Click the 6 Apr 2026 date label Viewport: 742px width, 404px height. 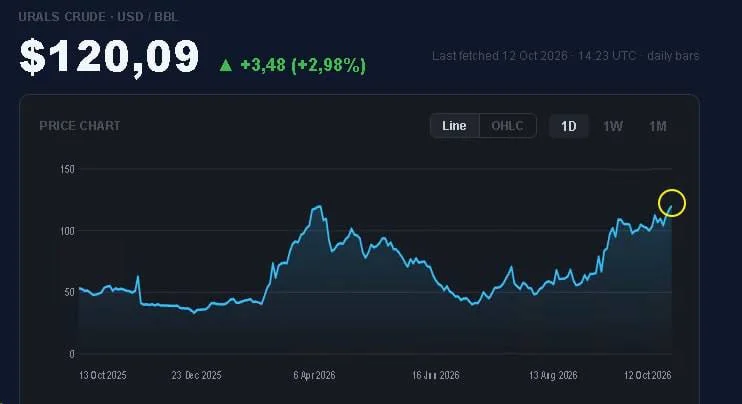[314, 376]
